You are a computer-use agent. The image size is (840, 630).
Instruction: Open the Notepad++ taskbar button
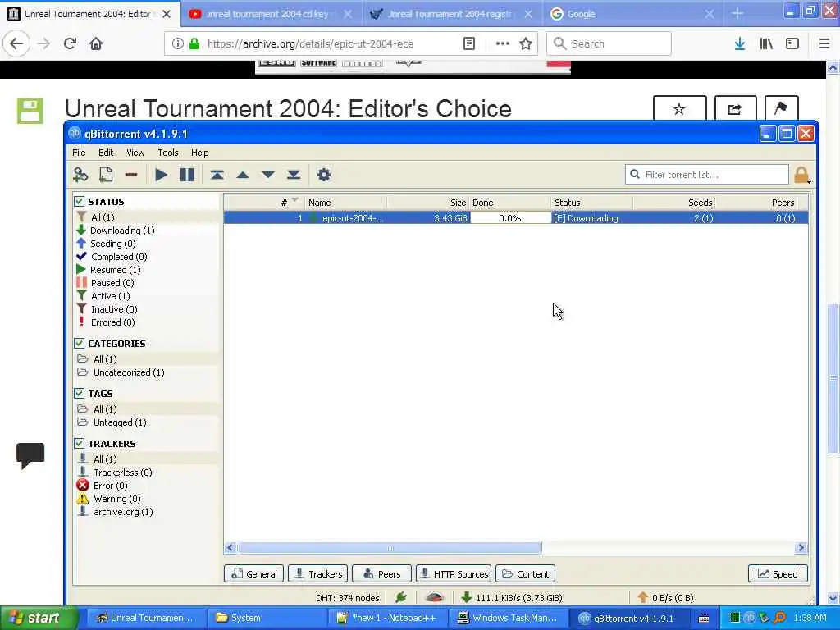point(387,618)
